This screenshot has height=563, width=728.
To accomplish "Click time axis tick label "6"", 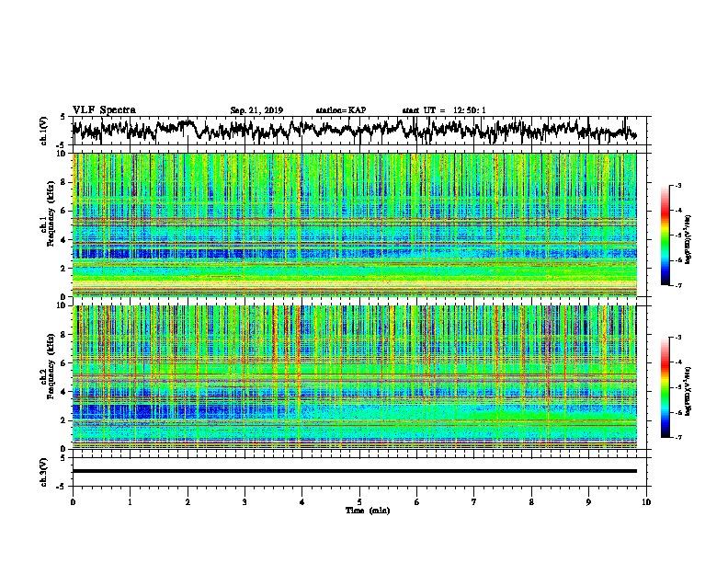I will 417,502.
